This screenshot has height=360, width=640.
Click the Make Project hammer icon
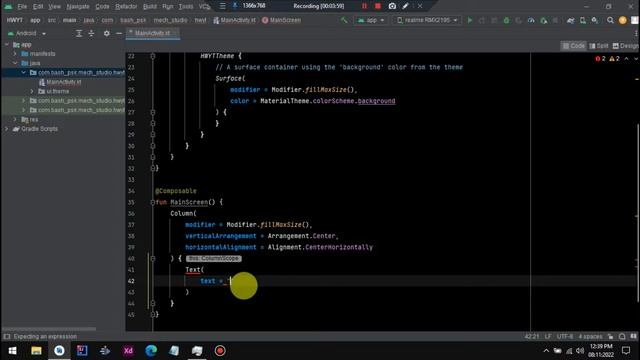click(x=344, y=20)
